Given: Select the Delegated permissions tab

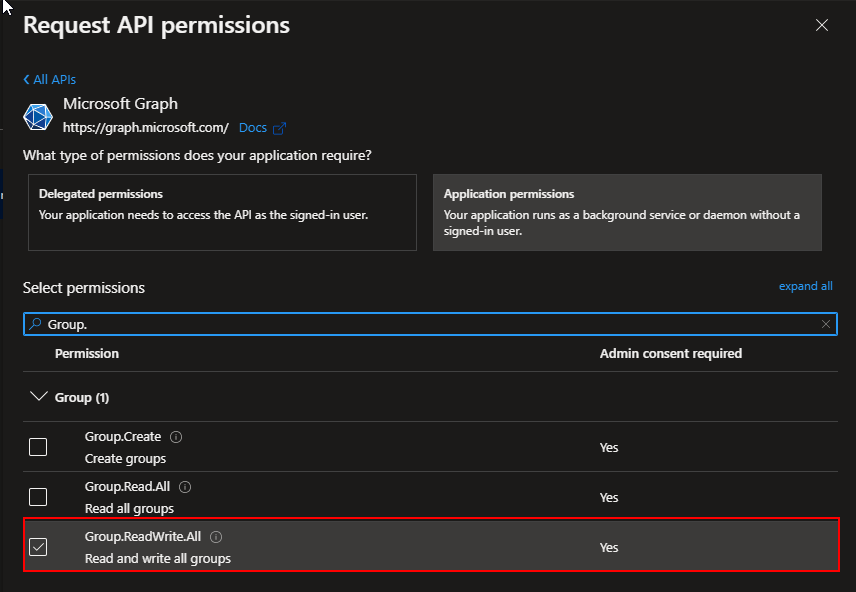Looking at the screenshot, I should [x=222, y=212].
